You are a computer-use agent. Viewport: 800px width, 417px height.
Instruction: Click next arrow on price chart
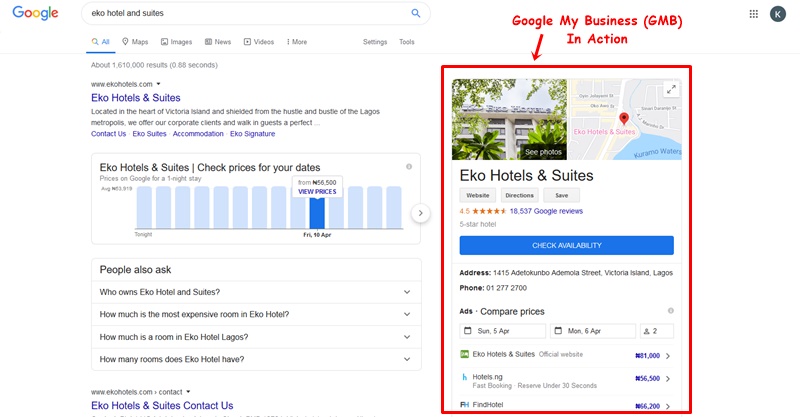pos(421,213)
